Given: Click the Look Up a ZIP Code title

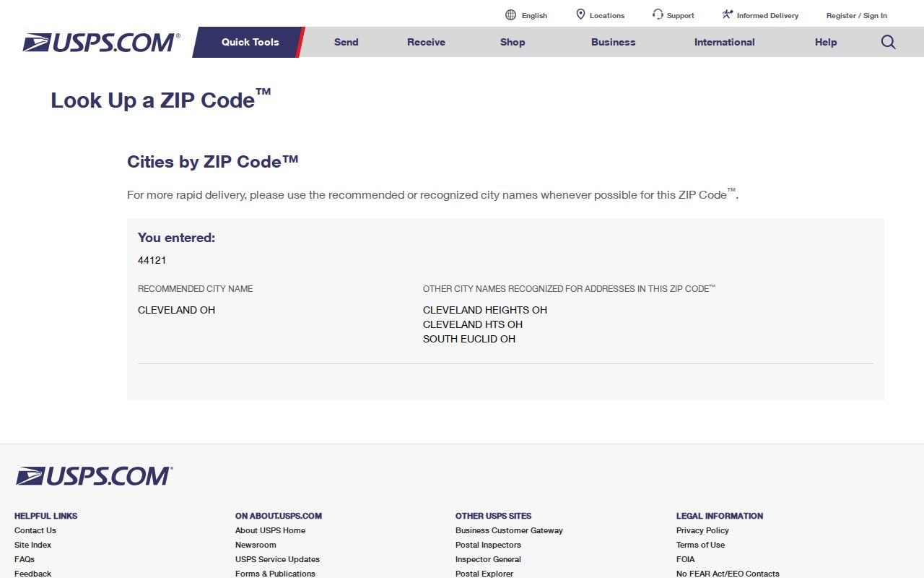Looking at the screenshot, I should coord(160,100).
